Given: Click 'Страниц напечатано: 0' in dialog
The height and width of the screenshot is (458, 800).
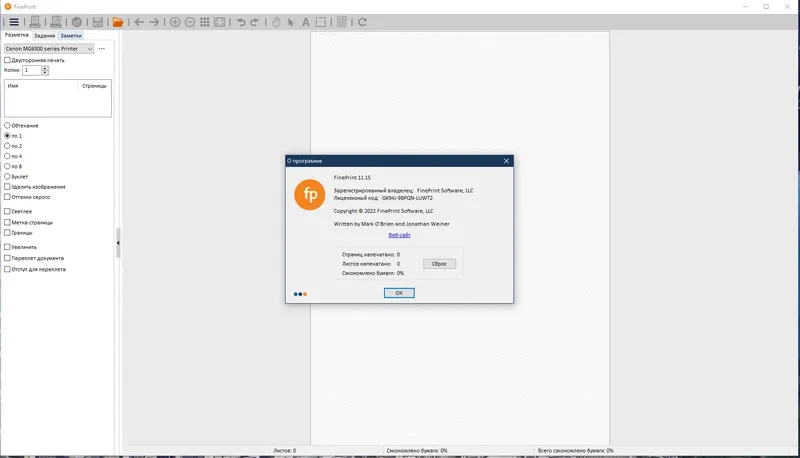Looking at the screenshot, I should (371, 254).
